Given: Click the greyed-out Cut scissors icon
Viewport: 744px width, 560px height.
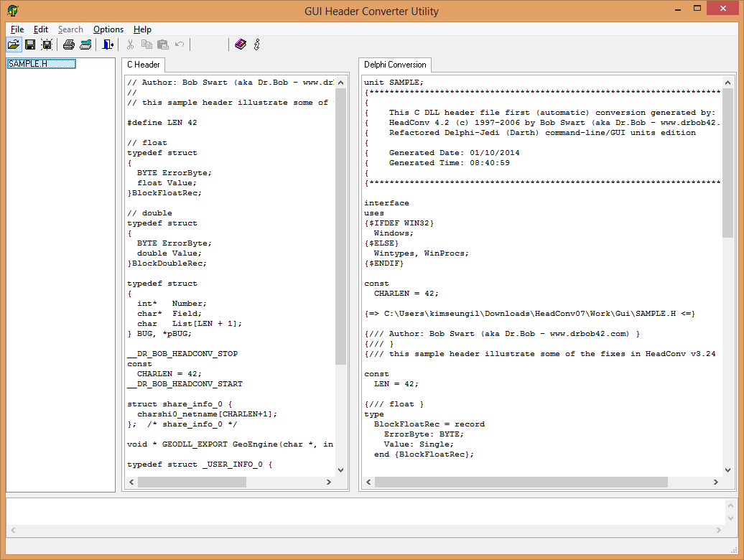Looking at the screenshot, I should [x=131, y=45].
